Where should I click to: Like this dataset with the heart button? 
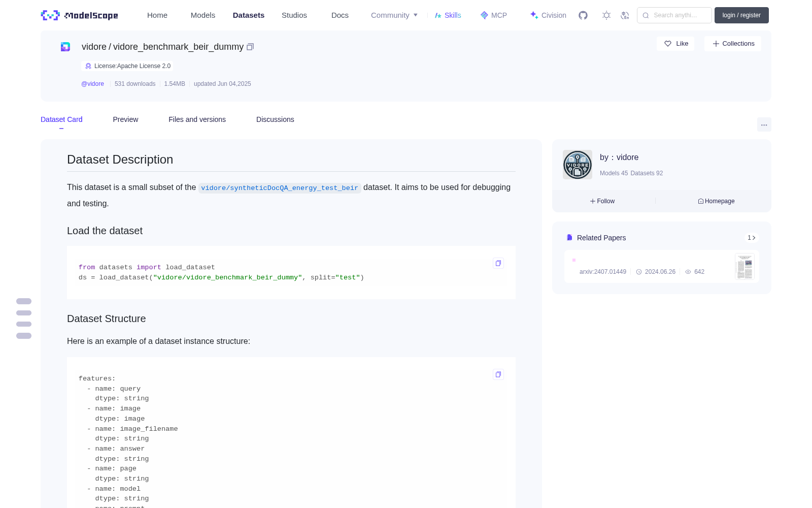pyautogui.click(x=676, y=44)
